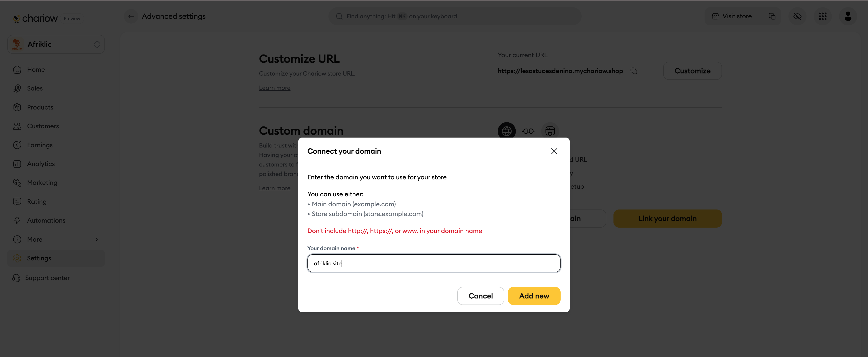Close the Connect your domain dialog

tap(554, 151)
